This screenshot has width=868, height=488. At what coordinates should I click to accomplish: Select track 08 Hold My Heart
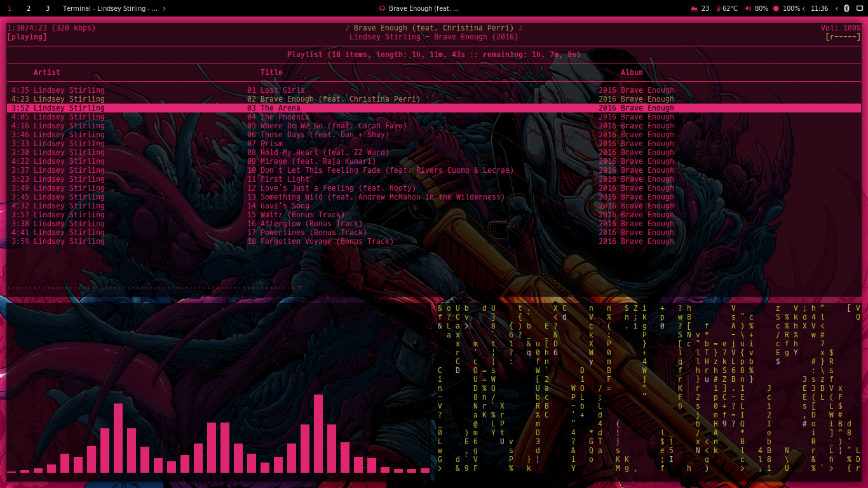click(434, 152)
